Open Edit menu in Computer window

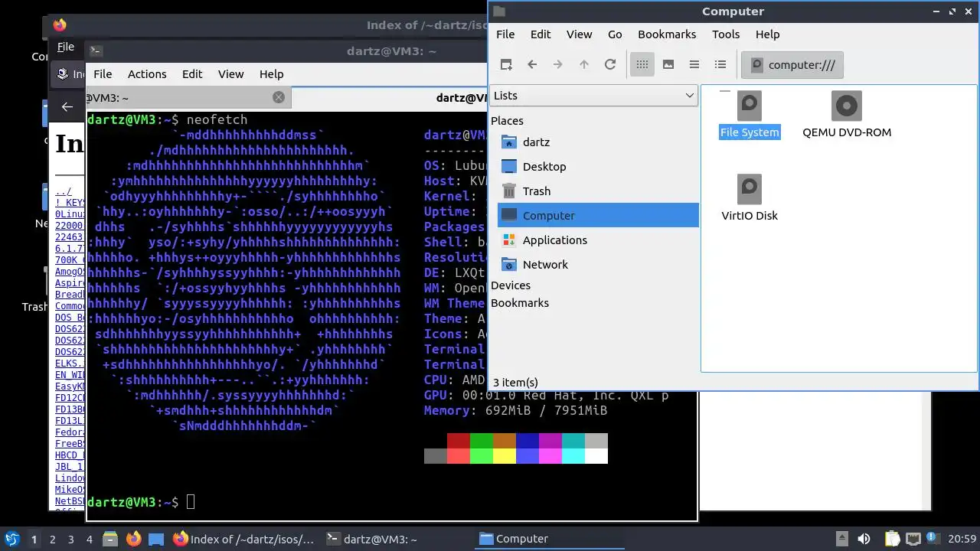click(541, 34)
